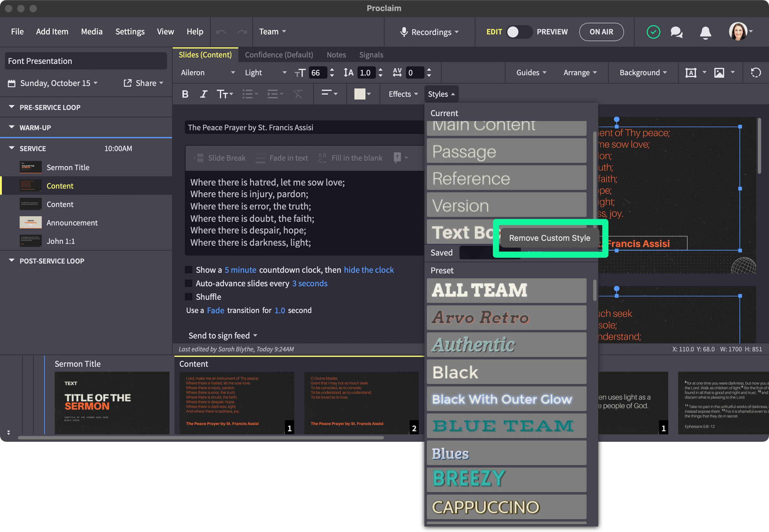Click the indent list icon
769x532 pixels.
coord(275,94)
